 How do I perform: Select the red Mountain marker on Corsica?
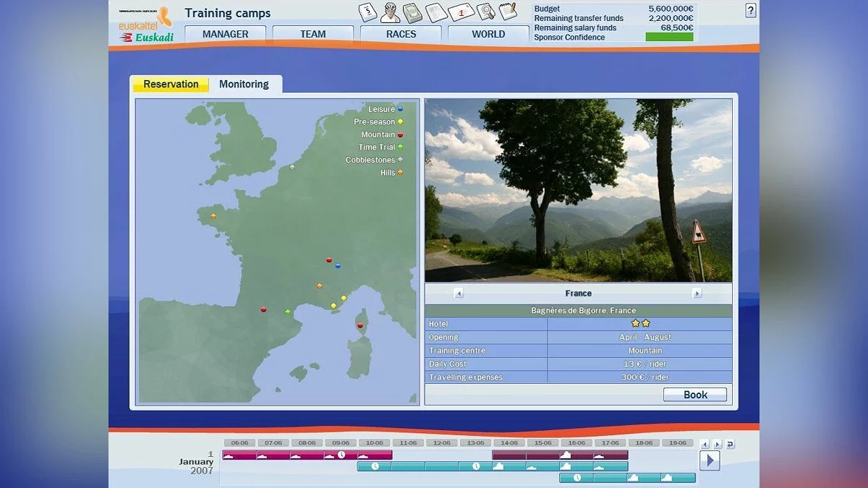click(x=359, y=325)
